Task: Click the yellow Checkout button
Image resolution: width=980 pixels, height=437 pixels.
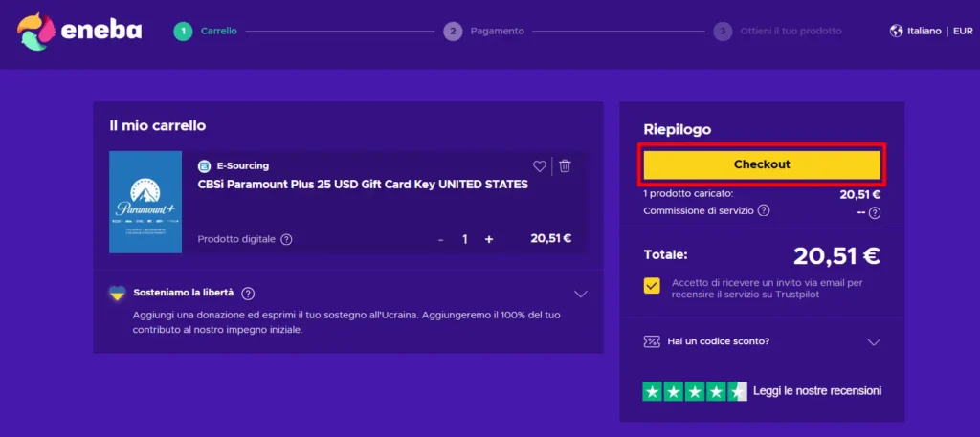Action: (x=762, y=164)
